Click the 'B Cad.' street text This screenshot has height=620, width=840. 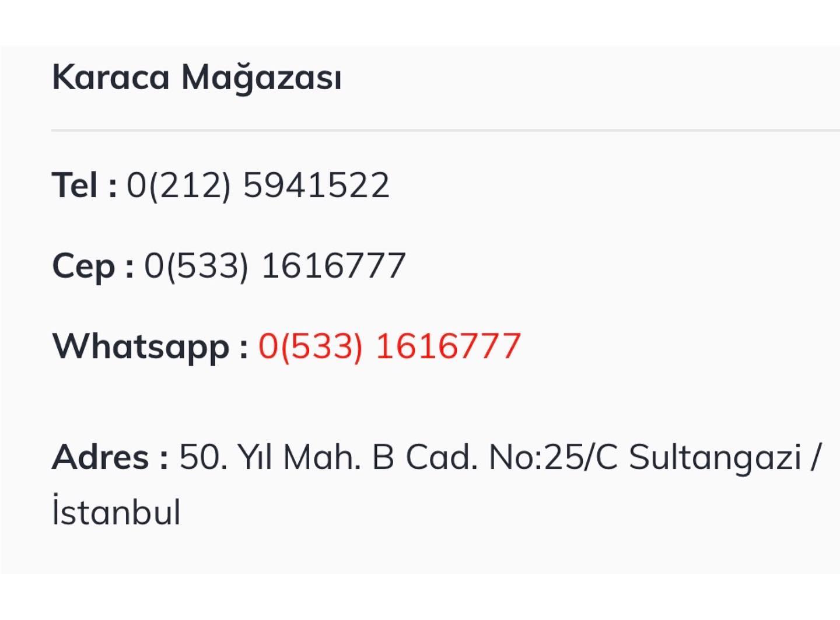tap(425, 457)
